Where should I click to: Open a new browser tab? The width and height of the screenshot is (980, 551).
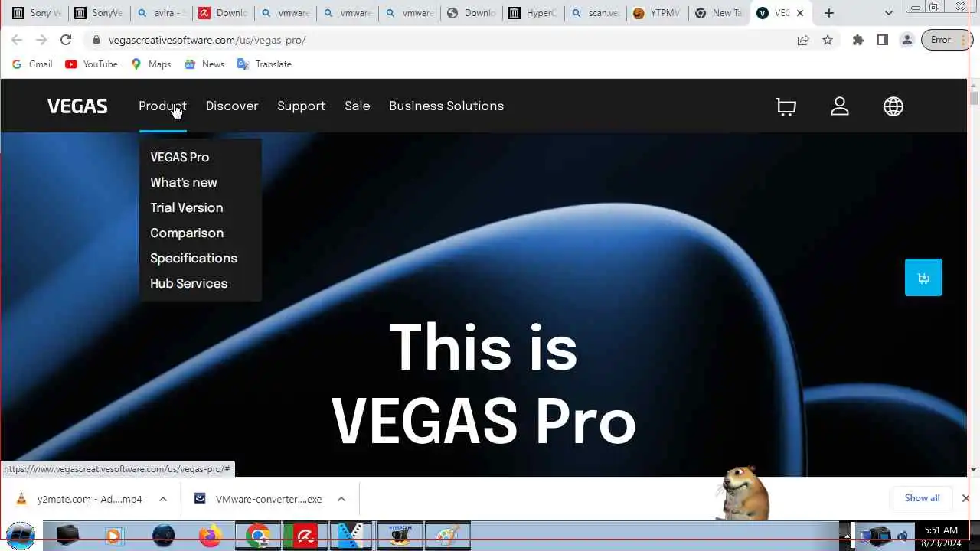(829, 13)
